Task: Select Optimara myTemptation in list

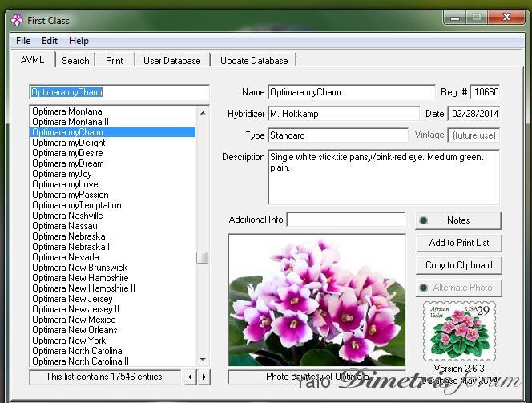Action: tap(113, 205)
